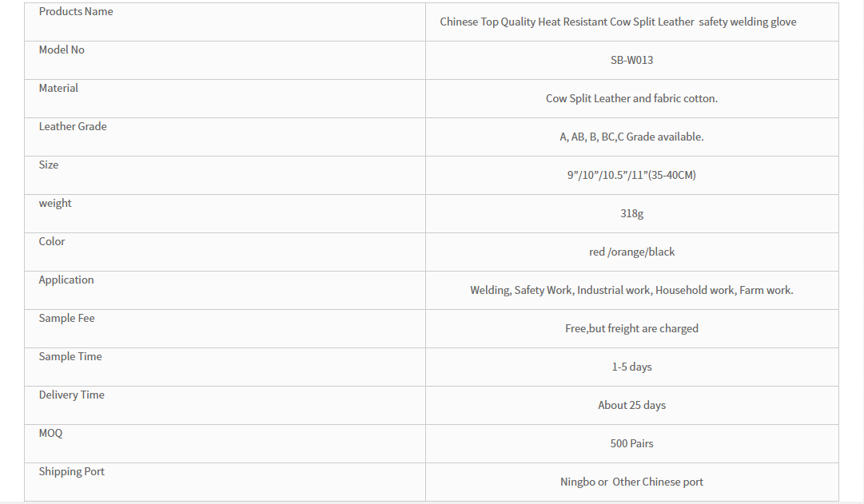Select the 9"/10"/10.5"/11" size value
The height and width of the screenshot is (504, 864).
tap(631, 175)
